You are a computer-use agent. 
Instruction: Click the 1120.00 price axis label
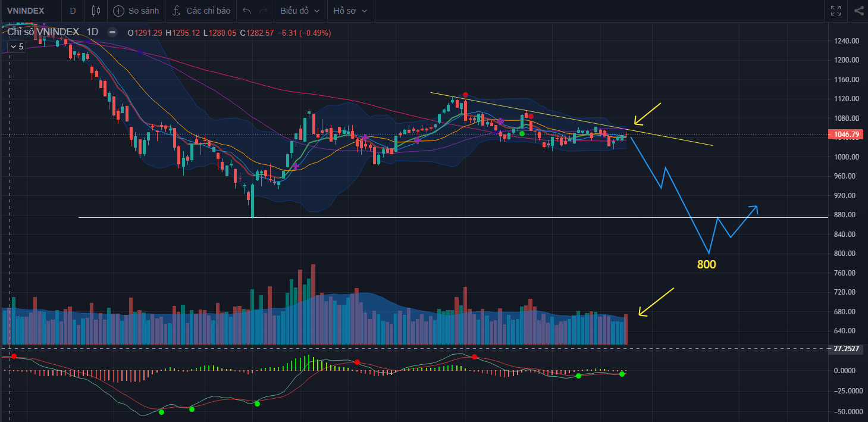847,99
